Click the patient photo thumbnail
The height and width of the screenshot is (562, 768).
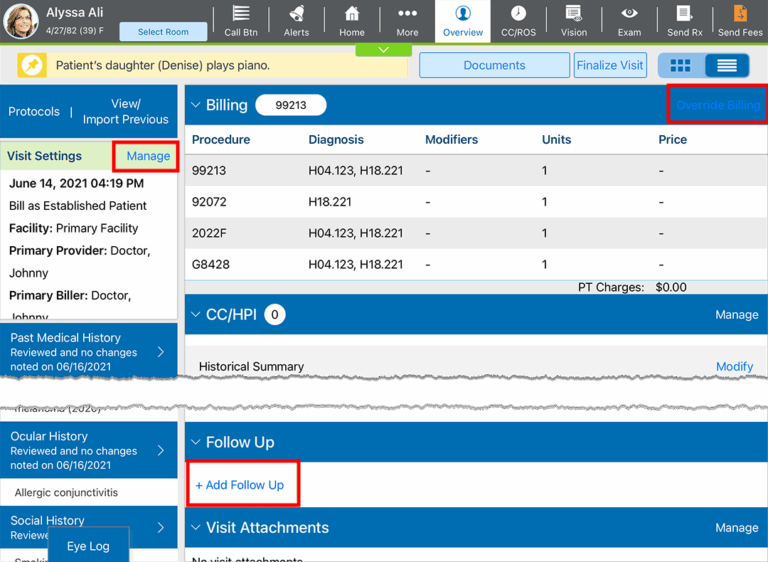pos(21,21)
